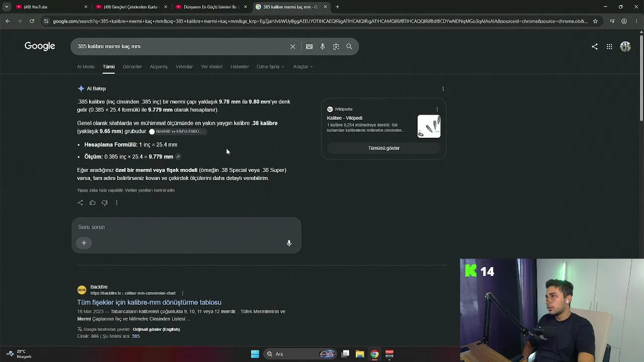Viewport: 644px width, 362px height.
Task: Start voice search with the microphone icon
Action: [x=323, y=46]
